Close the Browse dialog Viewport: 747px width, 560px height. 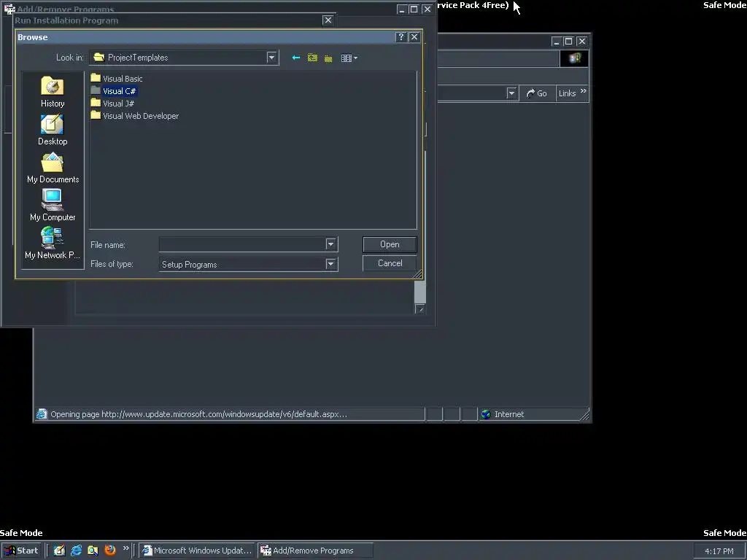click(x=414, y=37)
